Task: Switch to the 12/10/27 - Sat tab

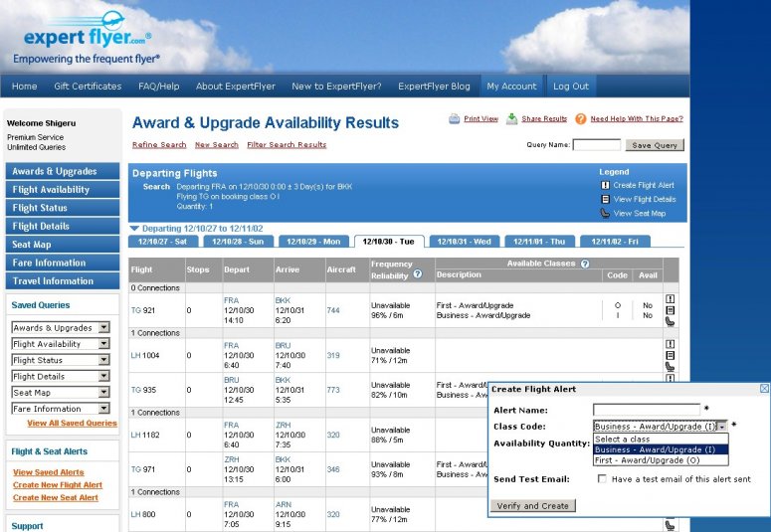Action: 163,242
